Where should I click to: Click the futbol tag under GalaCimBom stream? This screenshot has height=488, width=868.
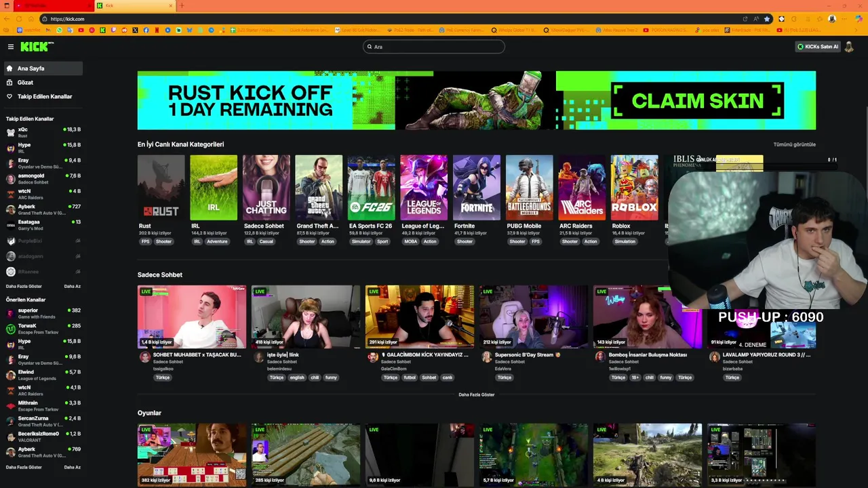[410, 378]
